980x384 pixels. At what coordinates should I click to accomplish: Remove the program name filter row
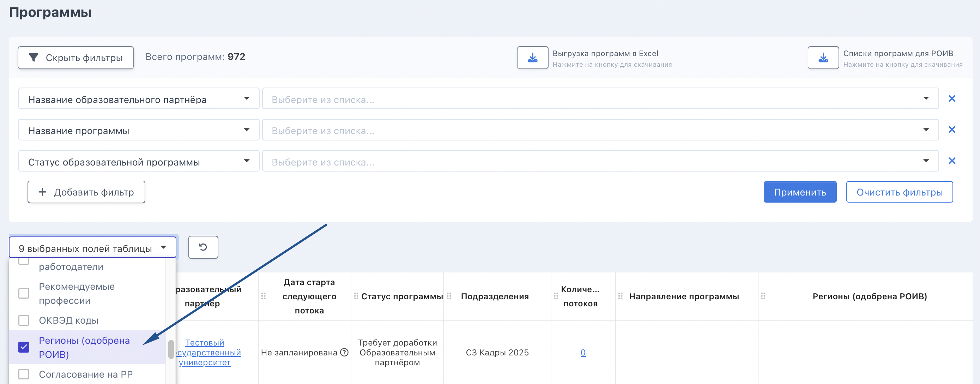tap(951, 130)
